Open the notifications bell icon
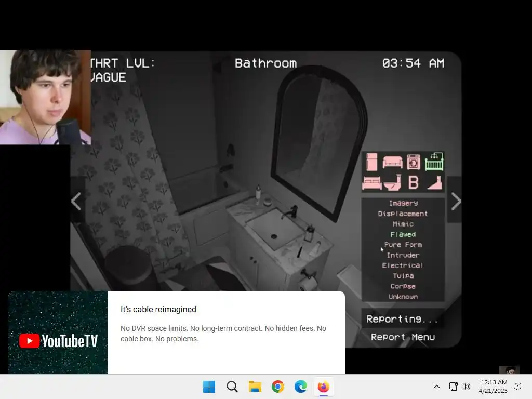The width and height of the screenshot is (532, 399). click(518, 387)
